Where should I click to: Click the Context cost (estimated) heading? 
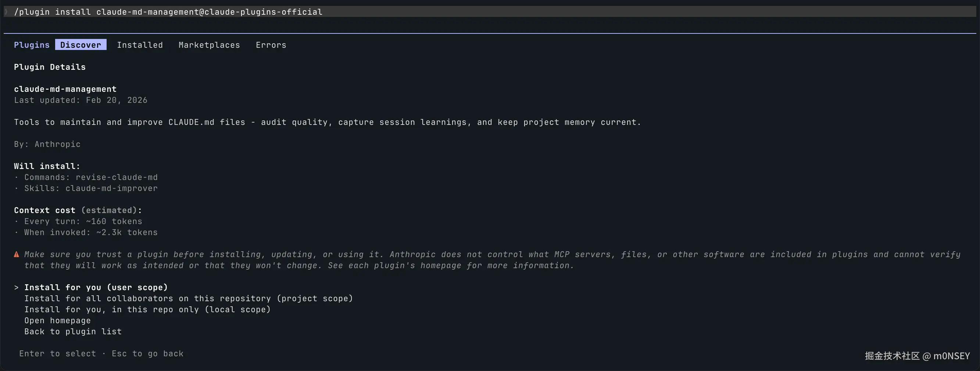point(78,210)
